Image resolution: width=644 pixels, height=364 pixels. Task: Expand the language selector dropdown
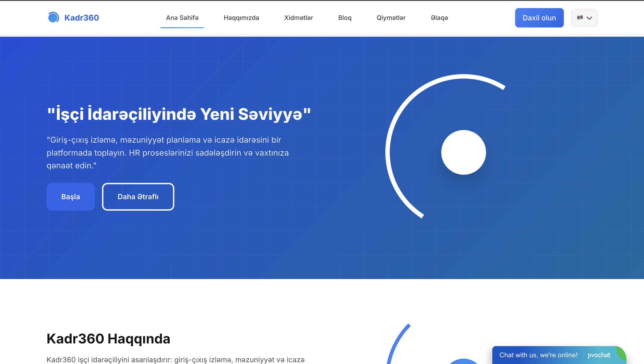584,18
